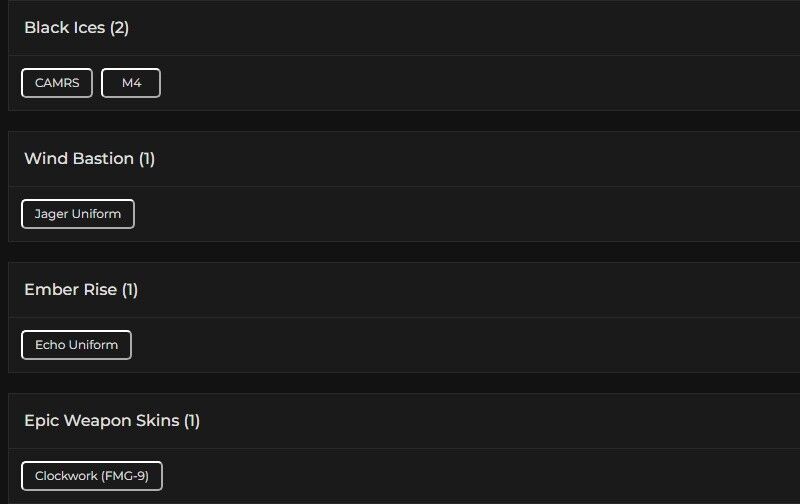Pick the CAMRS Black Ice chip
This screenshot has height=504, width=800.
pos(57,83)
